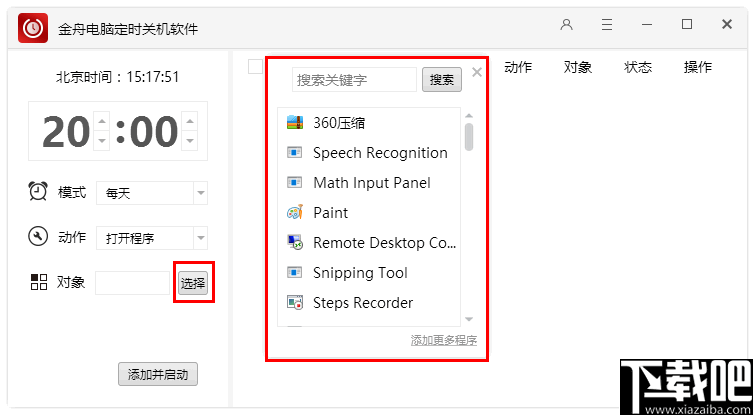
Task: Tick the select-all checkbox in list header
Action: pyautogui.click(x=255, y=67)
